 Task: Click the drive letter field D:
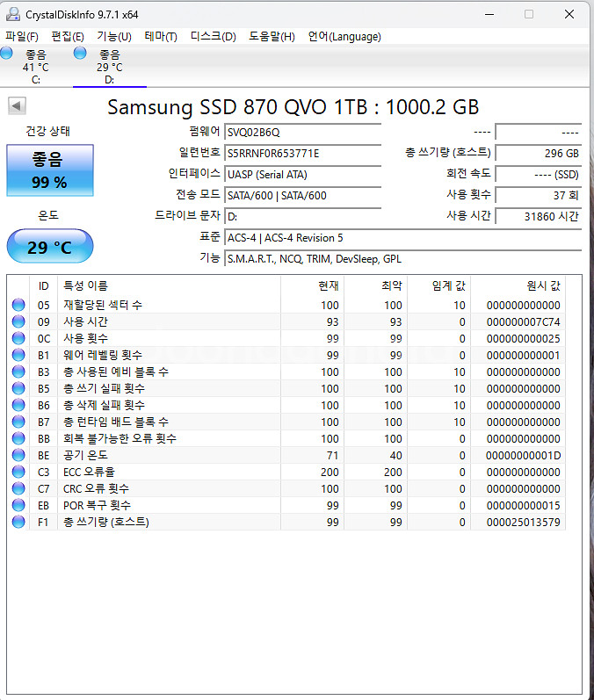[302, 217]
